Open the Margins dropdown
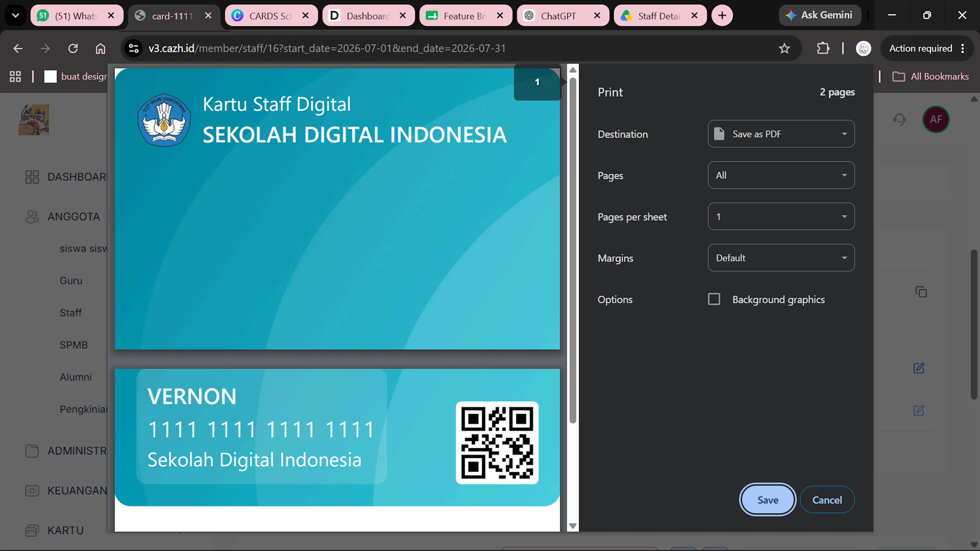Screen dimensions: 980x551 click(x=781, y=258)
